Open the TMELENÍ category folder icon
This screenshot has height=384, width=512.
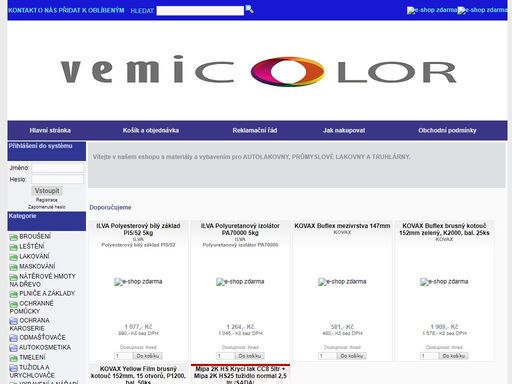(14, 358)
